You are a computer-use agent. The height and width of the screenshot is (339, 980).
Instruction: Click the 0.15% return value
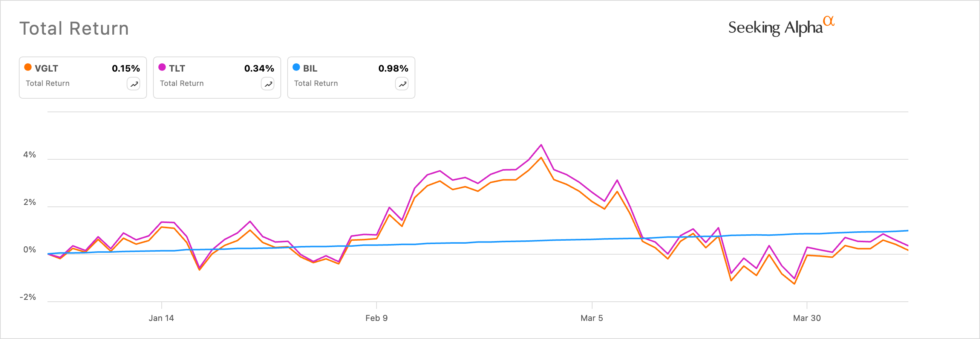[x=126, y=69]
